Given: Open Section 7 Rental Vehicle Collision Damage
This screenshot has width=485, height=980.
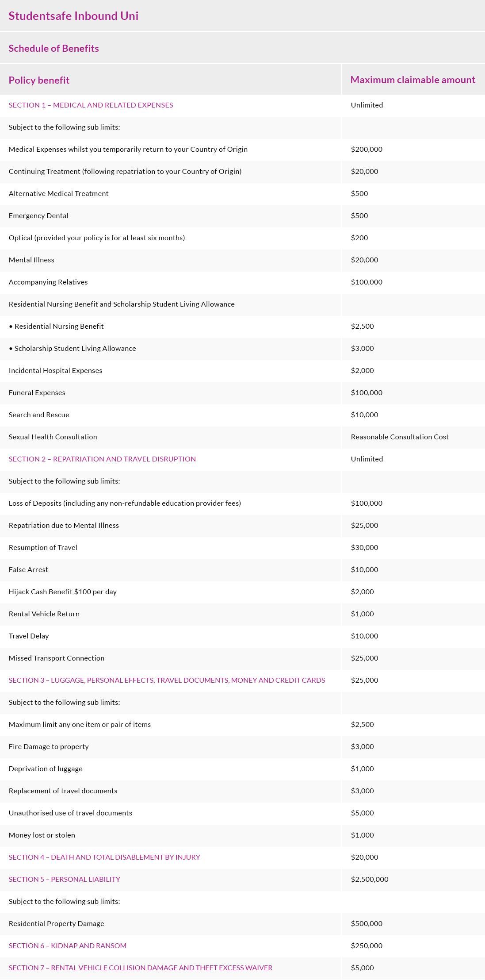Looking at the screenshot, I should [141, 968].
